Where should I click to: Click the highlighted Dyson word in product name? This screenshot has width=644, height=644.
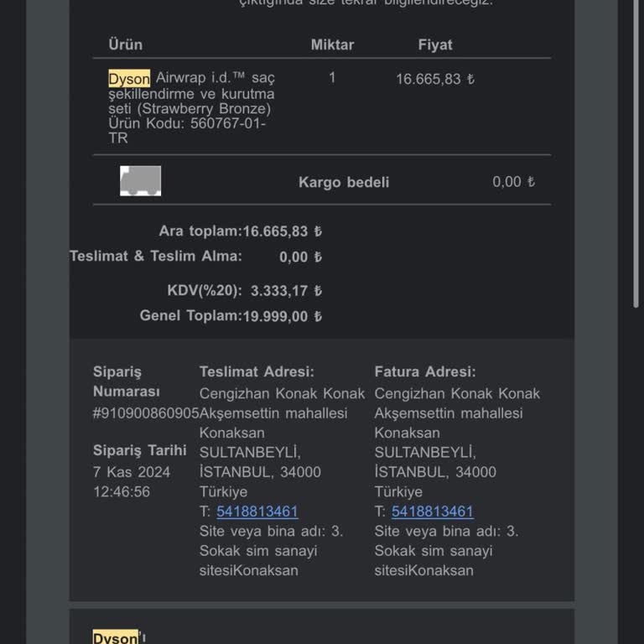pos(129,79)
